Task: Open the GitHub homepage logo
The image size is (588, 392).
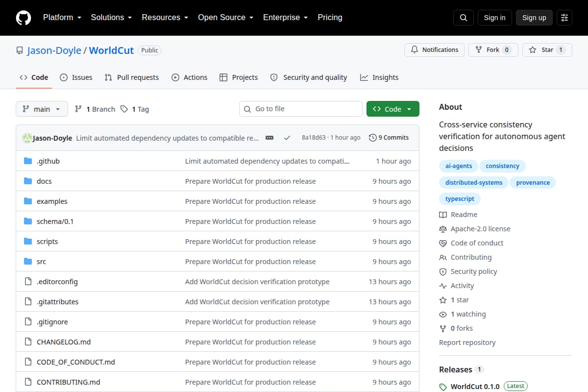Action: 24,18
